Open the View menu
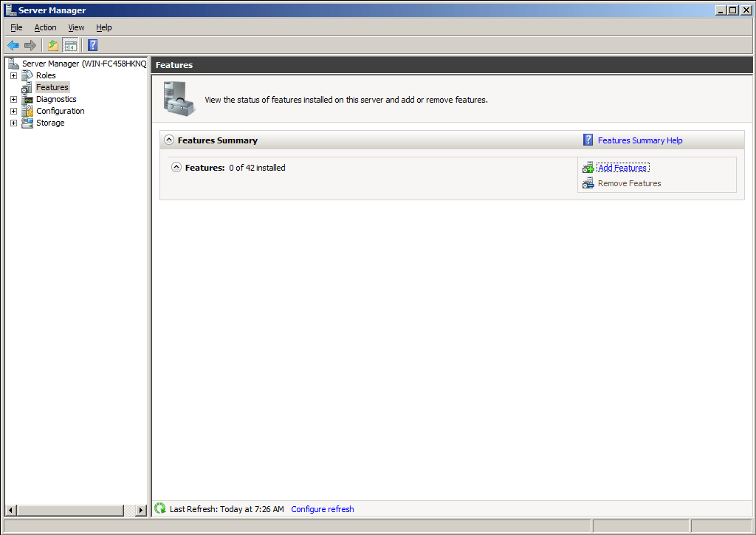Image resolution: width=756 pixels, height=535 pixels. 76,27
